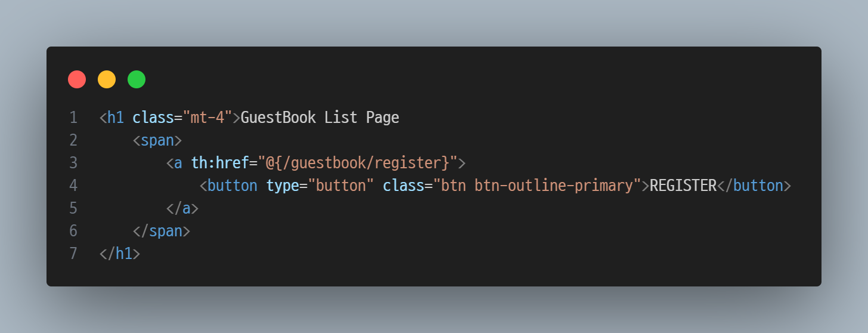868x333 pixels.
Task: Click line number 5
Action: click(x=73, y=208)
